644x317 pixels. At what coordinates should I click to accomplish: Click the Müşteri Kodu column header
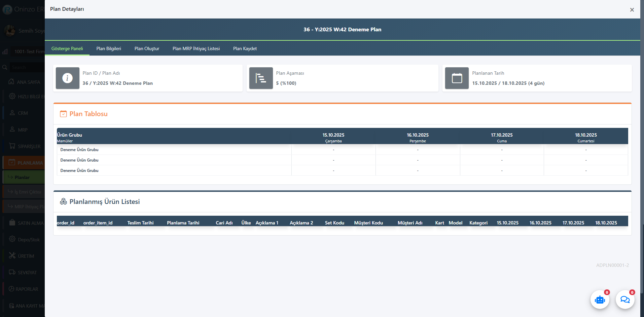point(368,223)
